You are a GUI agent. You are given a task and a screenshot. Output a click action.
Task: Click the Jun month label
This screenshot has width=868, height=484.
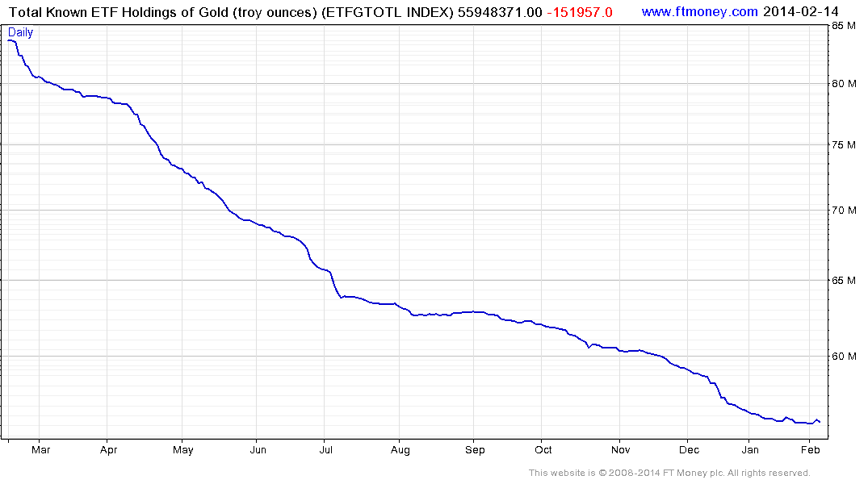tap(258, 449)
